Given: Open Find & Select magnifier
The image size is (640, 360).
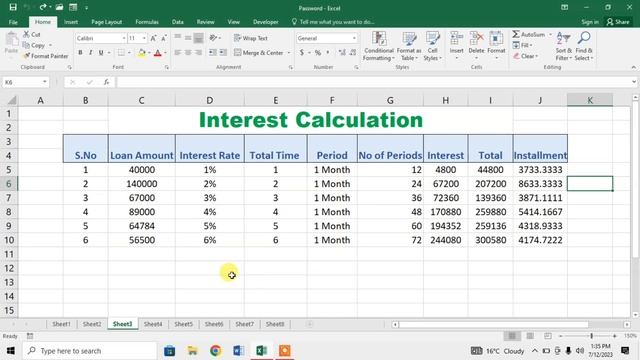Looking at the screenshot, I should 584,46.
